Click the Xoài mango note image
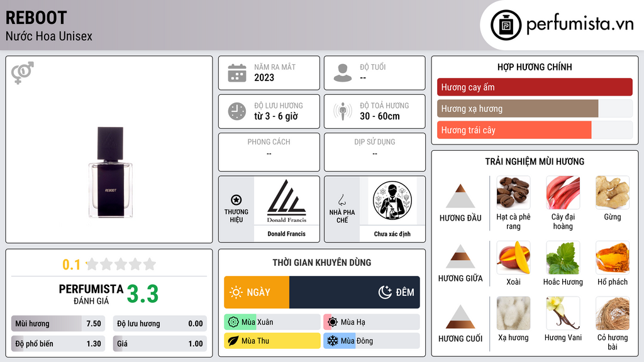 click(x=513, y=257)
